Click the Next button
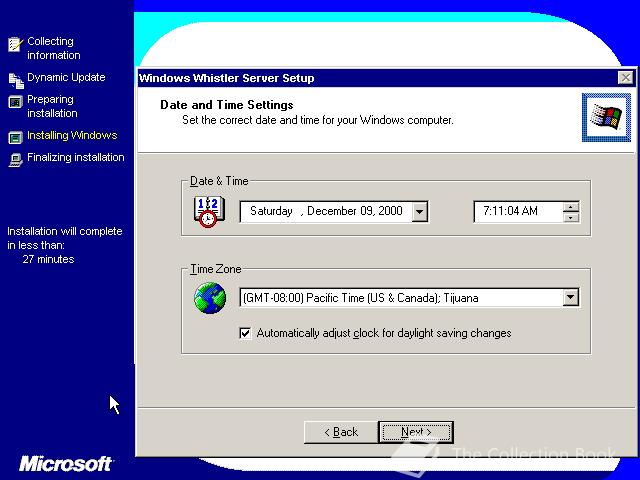This screenshot has height=480, width=640. click(416, 432)
